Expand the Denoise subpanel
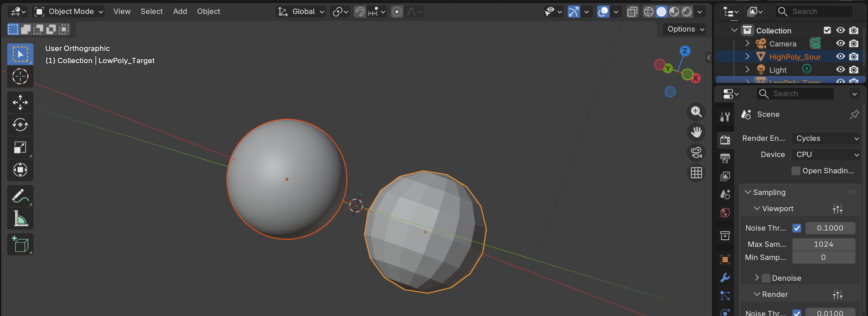This screenshot has height=316, width=868. [x=757, y=278]
